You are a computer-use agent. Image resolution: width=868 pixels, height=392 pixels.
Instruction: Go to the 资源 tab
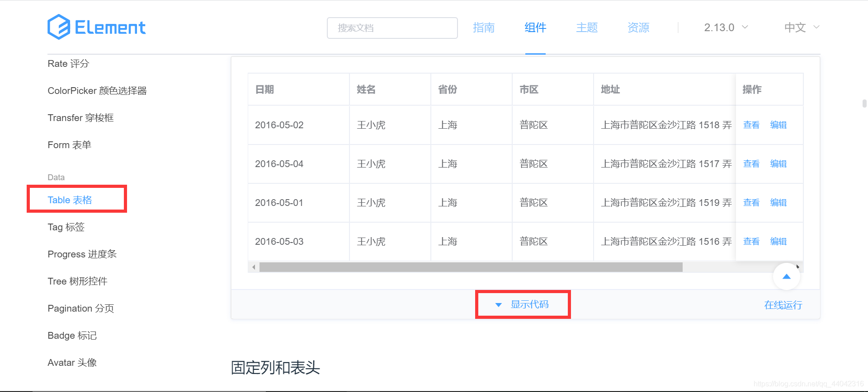(638, 28)
